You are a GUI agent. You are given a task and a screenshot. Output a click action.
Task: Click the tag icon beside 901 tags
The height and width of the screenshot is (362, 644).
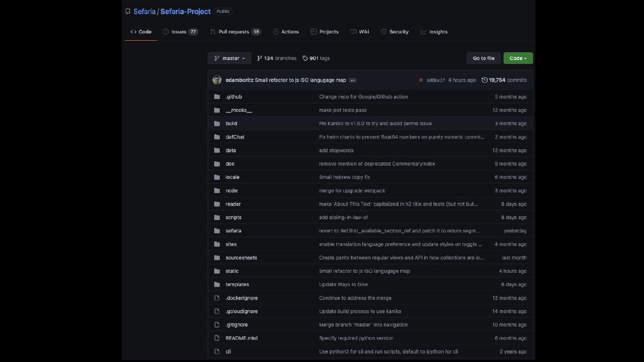tap(305, 58)
